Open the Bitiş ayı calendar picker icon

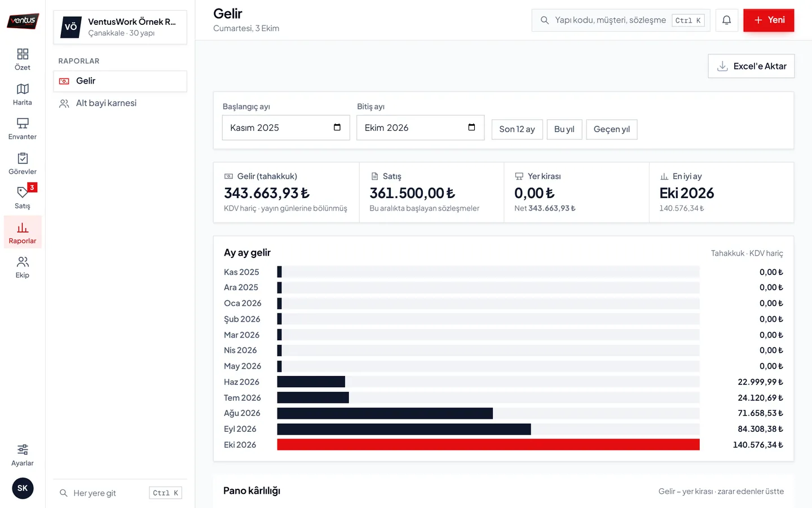[x=471, y=128]
